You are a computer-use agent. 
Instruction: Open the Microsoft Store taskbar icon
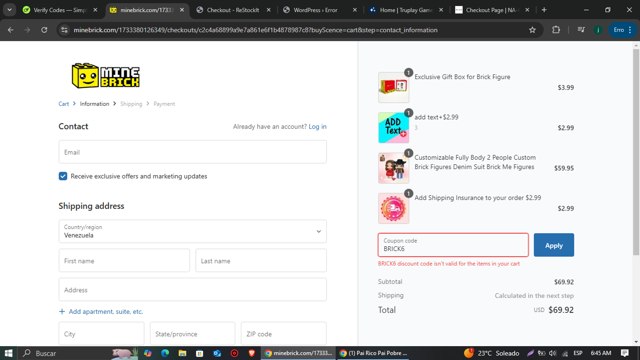click(200, 353)
